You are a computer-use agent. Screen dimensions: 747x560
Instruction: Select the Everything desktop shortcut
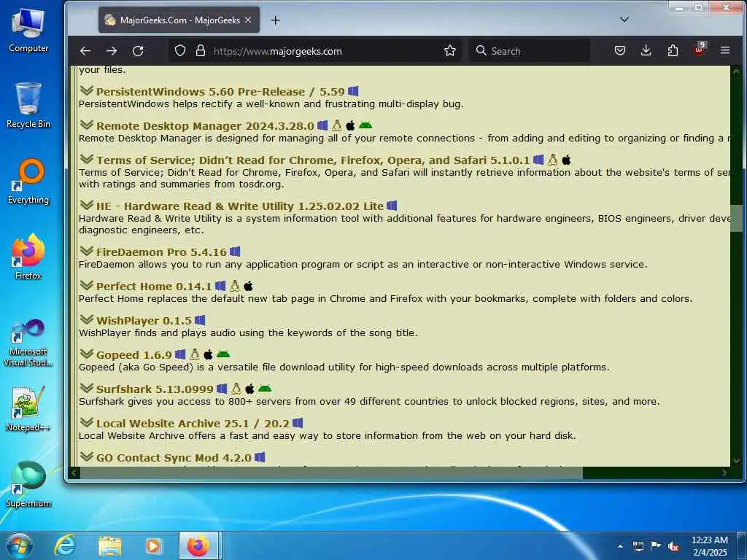pyautogui.click(x=28, y=182)
